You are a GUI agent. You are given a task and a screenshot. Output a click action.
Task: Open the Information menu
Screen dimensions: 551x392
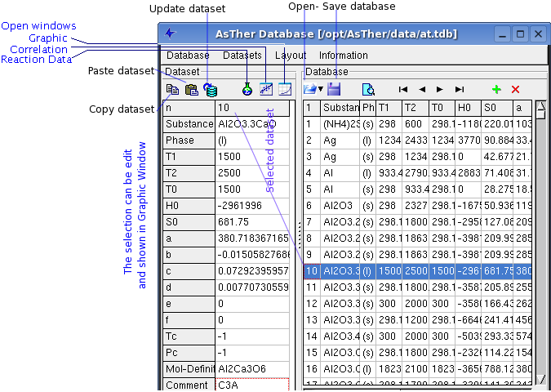[343, 56]
